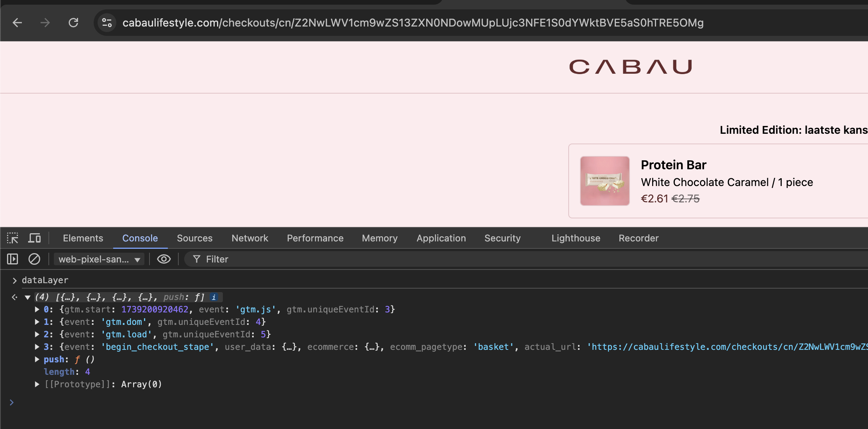Reload the checkout page
The height and width of the screenshot is (429, 868).
click(73, 23)
